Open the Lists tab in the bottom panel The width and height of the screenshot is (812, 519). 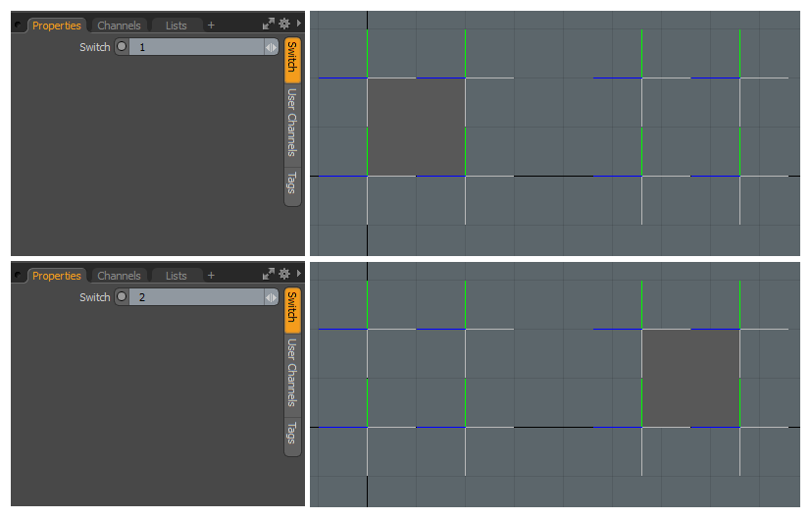pyautogui.click(x=177, y=276)
